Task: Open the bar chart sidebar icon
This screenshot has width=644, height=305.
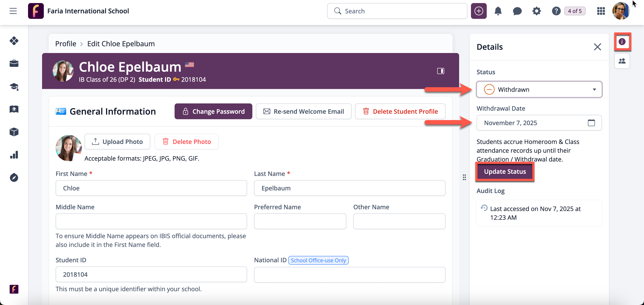Action: pyautogui.click(x=14, y=155)
